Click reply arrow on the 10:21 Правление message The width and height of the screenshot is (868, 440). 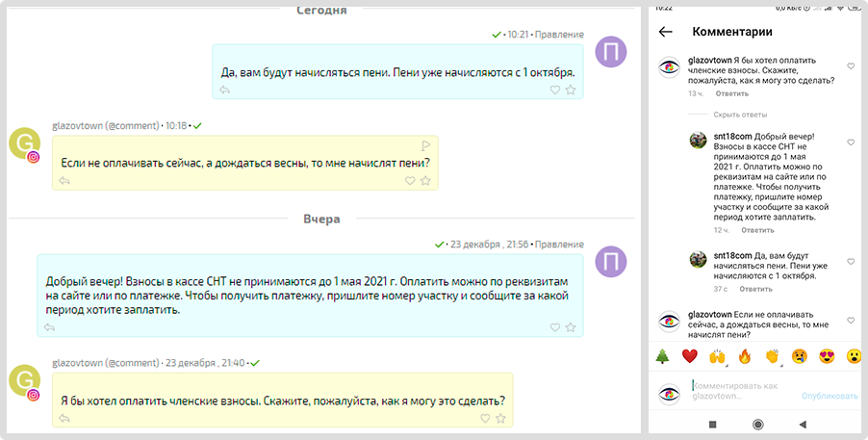pos(225,90)
